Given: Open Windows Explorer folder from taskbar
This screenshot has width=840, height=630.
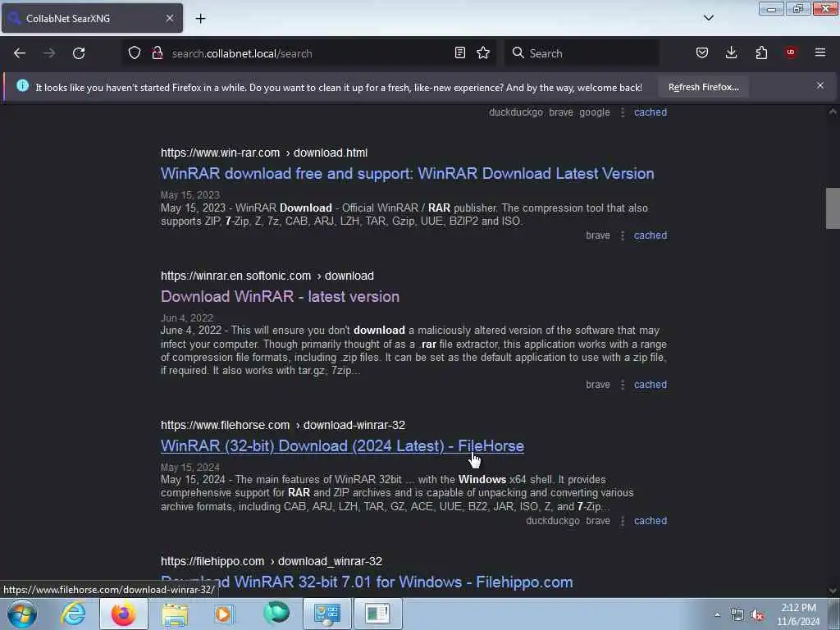Looking at the screenshot, I should (x=175, y=614).
